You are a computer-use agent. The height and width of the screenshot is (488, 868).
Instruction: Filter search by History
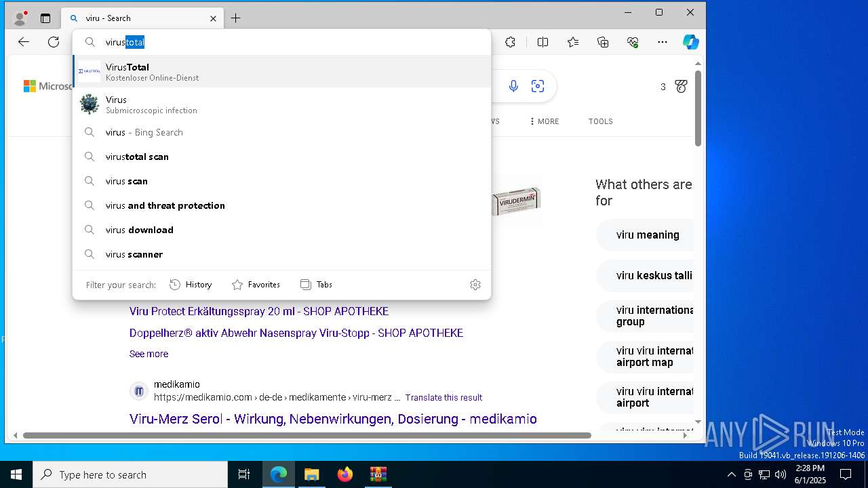(191, 285)
